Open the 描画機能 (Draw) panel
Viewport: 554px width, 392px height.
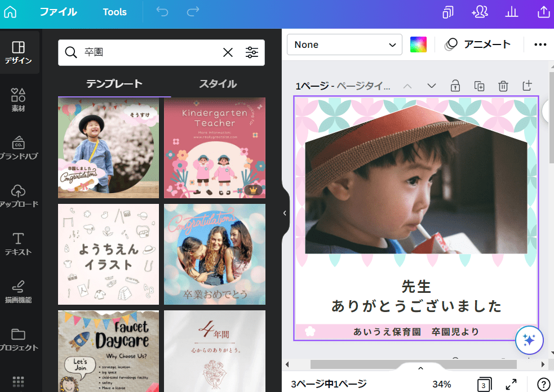pyautogui.click(x=20, y=290)
